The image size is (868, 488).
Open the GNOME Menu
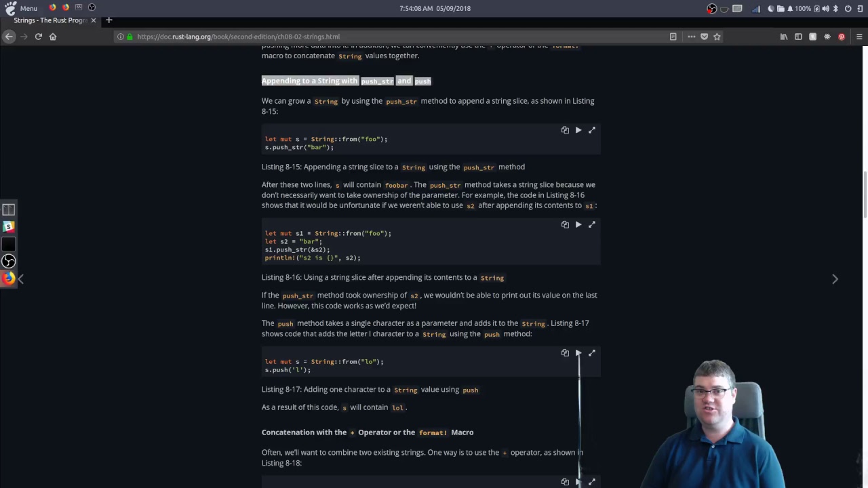[x=21, y=8]
